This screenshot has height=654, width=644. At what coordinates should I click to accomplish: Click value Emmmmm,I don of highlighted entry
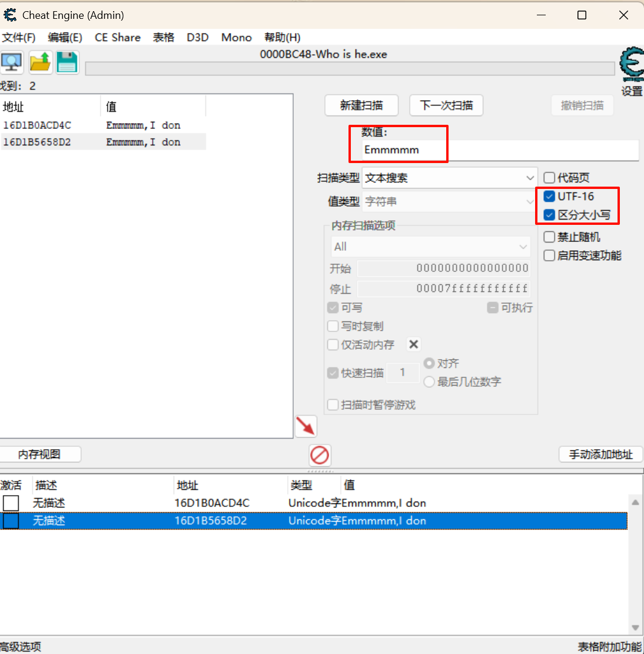384,520
